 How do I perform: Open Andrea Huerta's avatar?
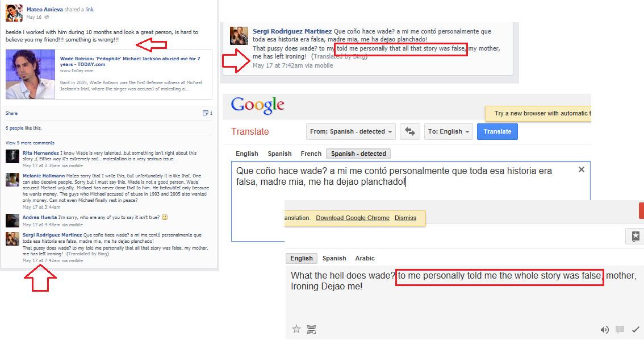[12, 221]
